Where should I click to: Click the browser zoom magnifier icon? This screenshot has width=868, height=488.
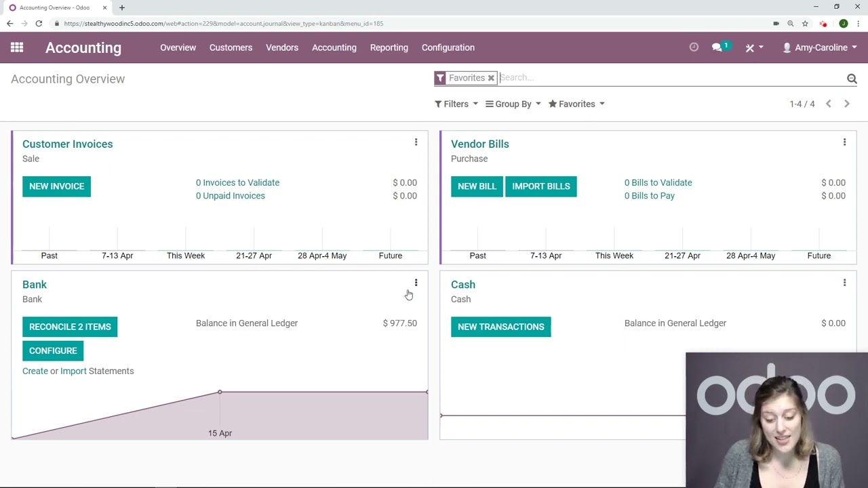[790, 23]
